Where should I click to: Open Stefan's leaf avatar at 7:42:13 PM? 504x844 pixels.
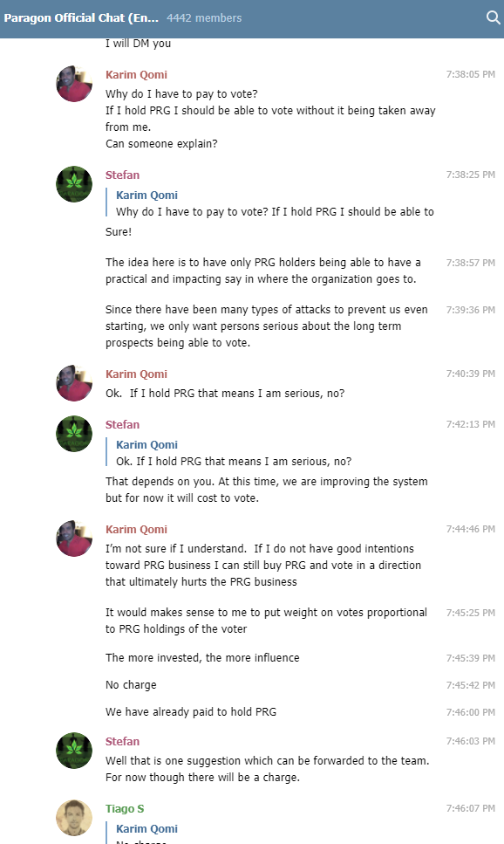tap(74, 434)
